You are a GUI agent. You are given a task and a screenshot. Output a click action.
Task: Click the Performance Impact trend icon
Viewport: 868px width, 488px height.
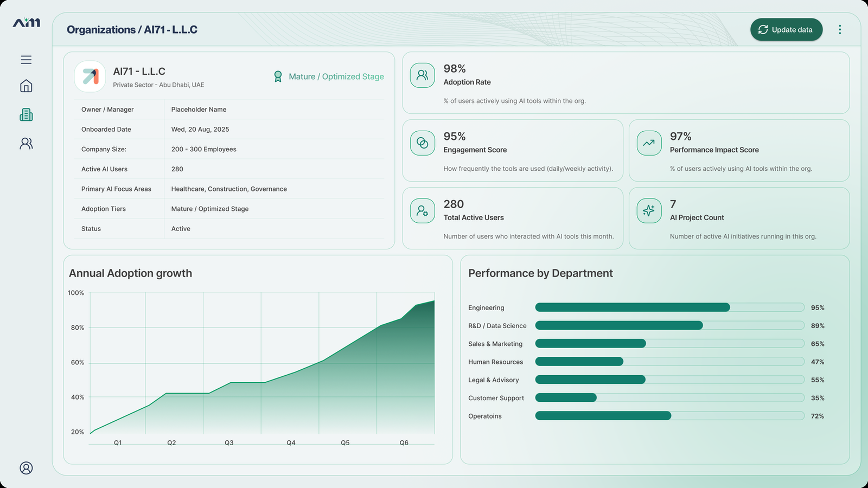pos(649,143)
